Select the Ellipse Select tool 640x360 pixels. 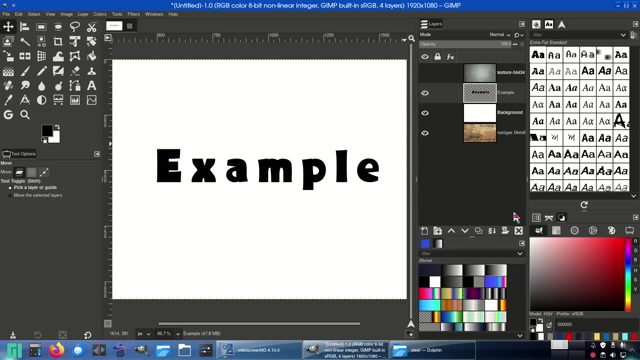pos(58,27)
